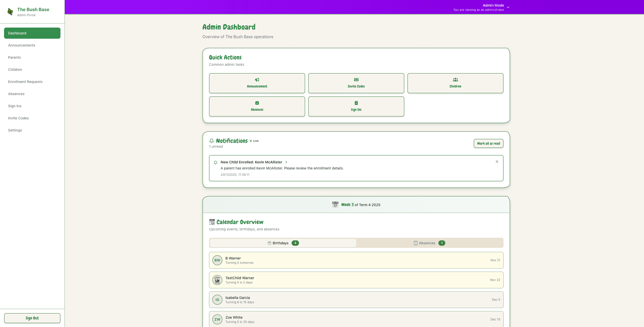Viewport: 644px width, 327px height.
Task: Click TestChild Warner's profile avatar
Action: pos(217,280)
